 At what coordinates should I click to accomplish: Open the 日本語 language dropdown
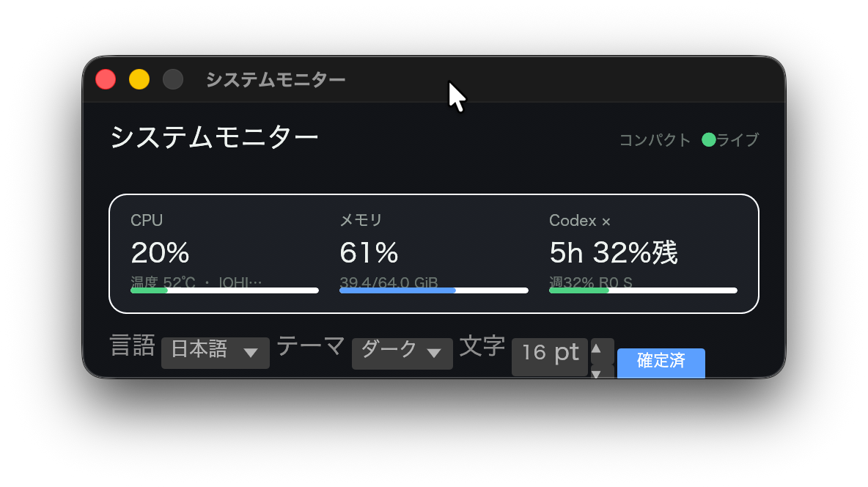click(x=216, y=352)
